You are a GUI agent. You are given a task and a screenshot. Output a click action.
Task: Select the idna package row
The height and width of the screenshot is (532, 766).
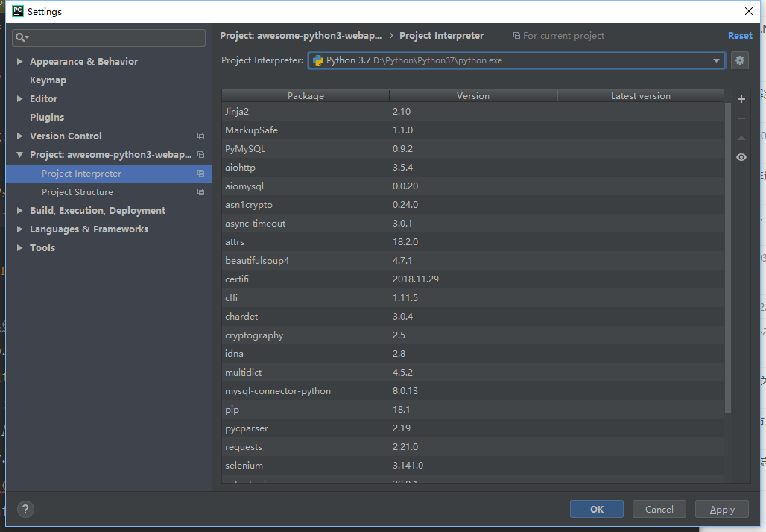click(473, 354)
